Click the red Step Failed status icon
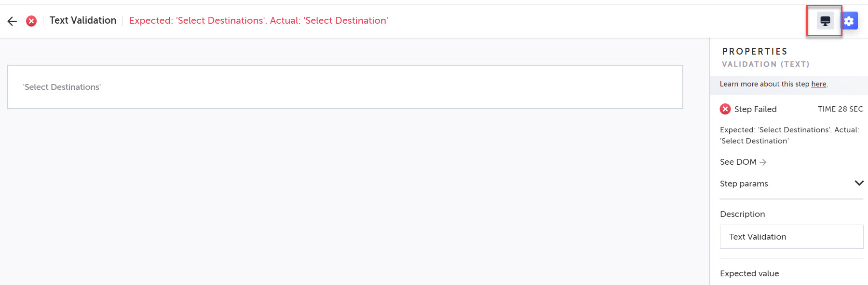The width and height of the screenshot is (868, 285). click(725, 109)
